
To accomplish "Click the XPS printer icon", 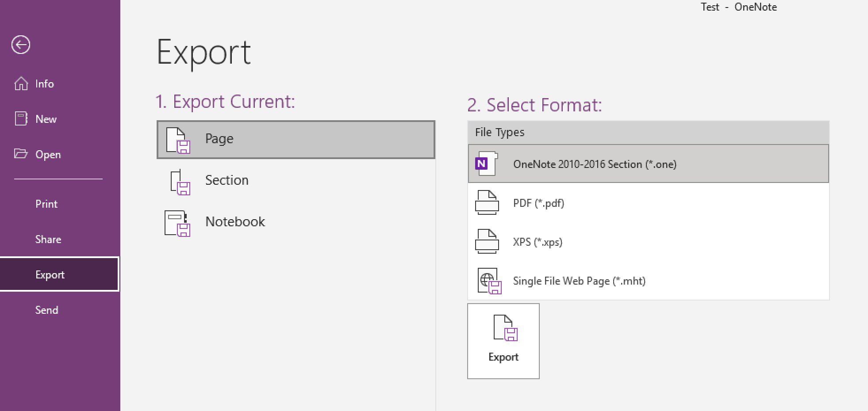I will pos(487,241).
